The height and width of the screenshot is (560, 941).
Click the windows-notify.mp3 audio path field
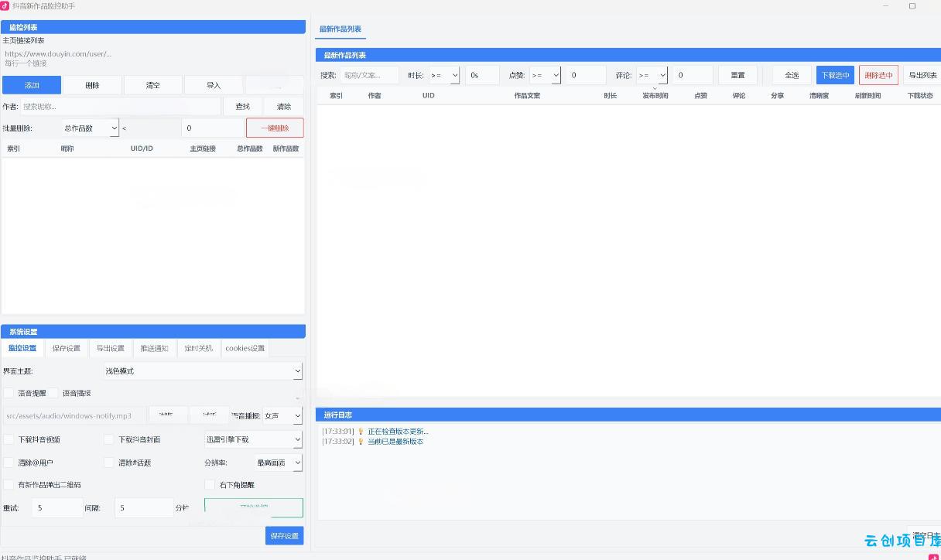[x=74, y=416]
